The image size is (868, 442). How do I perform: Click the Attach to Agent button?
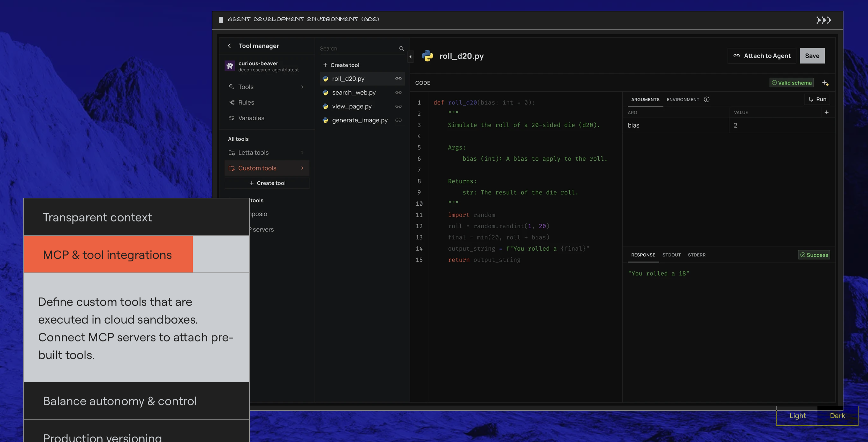[762, 56]
